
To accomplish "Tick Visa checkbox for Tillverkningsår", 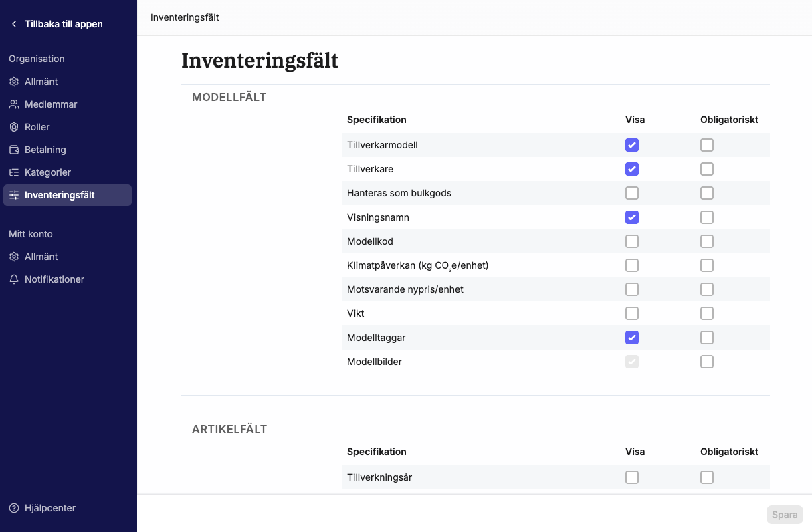I will coord(632,477).
